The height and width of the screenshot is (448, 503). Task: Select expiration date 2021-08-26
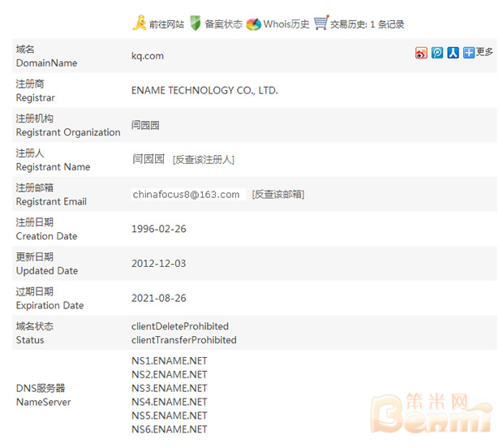tap(159, 298)
